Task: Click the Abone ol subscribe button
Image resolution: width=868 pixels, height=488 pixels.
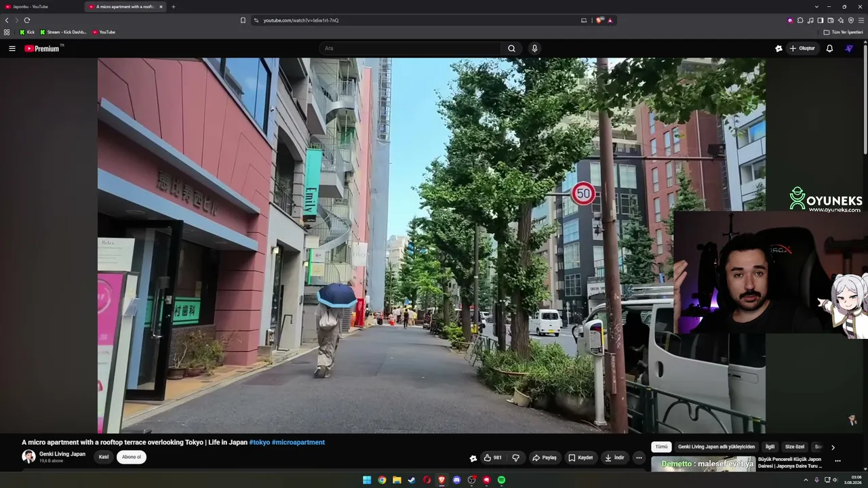Action: [132, 457]
